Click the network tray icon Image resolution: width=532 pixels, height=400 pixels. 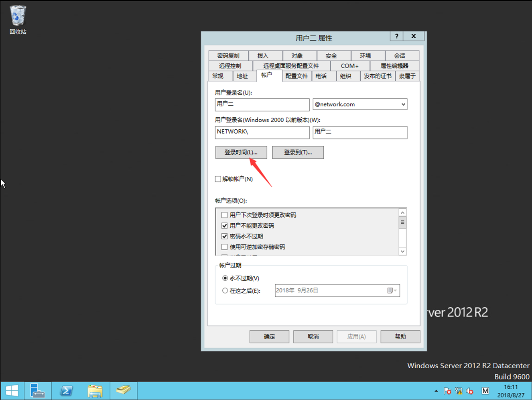(x=459, y=391)
